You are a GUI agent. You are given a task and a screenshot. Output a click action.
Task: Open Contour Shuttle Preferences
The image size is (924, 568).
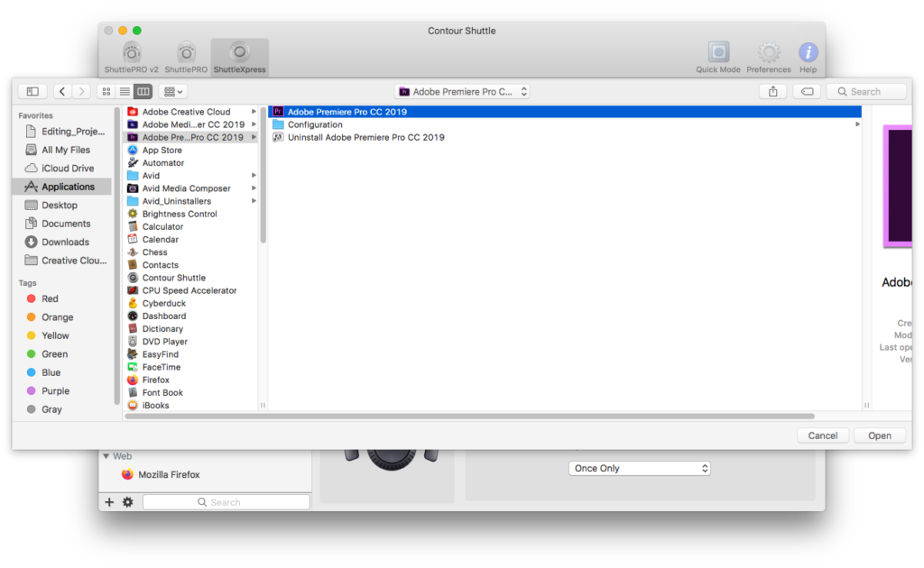pyautogui.click(x=769, y=57)
